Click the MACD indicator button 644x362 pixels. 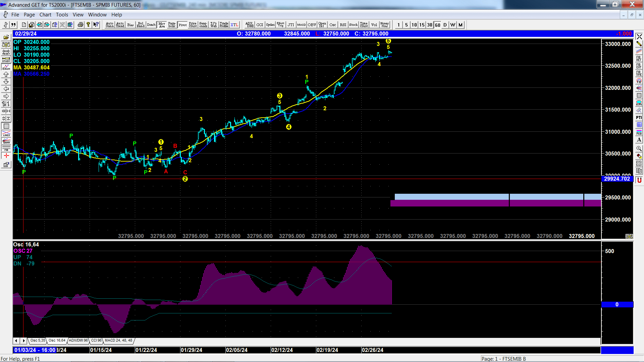click(x=302, y=25)
